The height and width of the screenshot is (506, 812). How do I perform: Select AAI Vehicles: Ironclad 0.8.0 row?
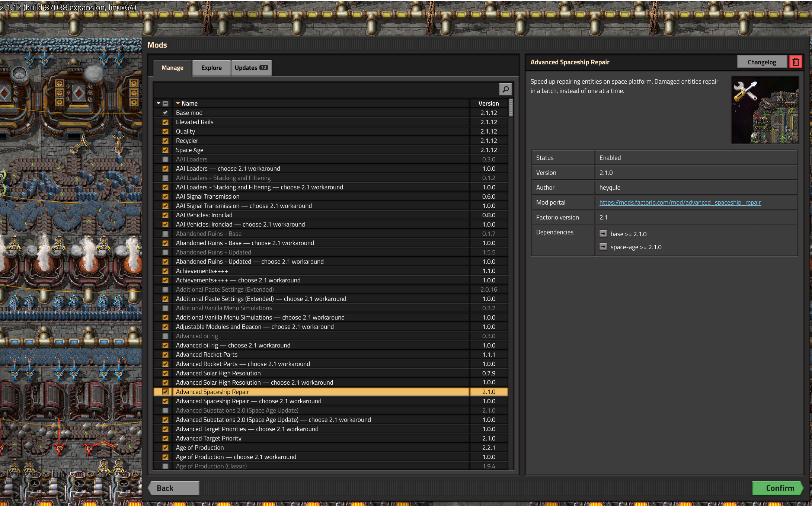click(330, 215)
